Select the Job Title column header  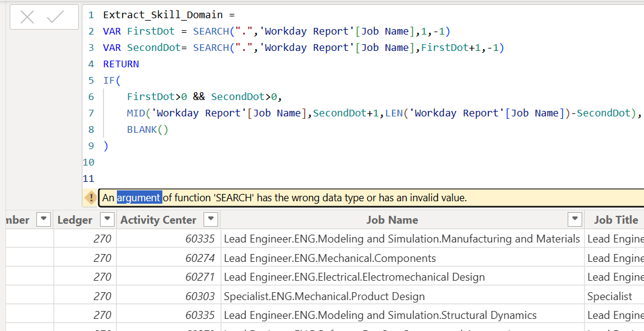[x=616, y=220]
